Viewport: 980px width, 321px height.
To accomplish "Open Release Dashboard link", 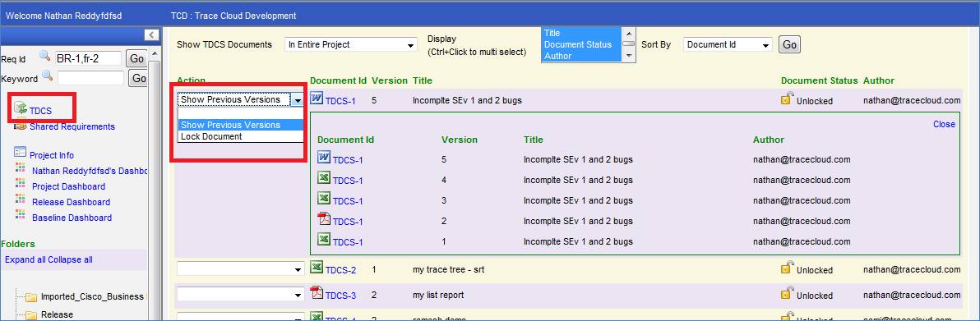I will [x=72, y=202].
